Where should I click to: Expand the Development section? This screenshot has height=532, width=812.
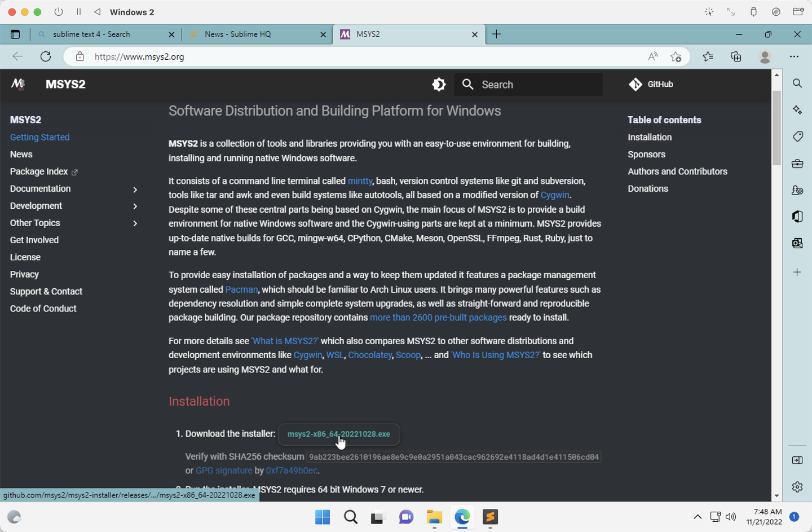coord(135,206)
